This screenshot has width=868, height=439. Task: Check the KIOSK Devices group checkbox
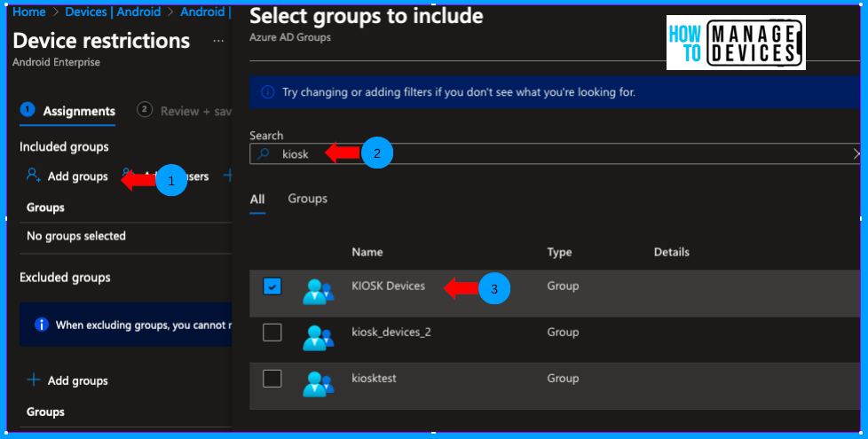272,286
